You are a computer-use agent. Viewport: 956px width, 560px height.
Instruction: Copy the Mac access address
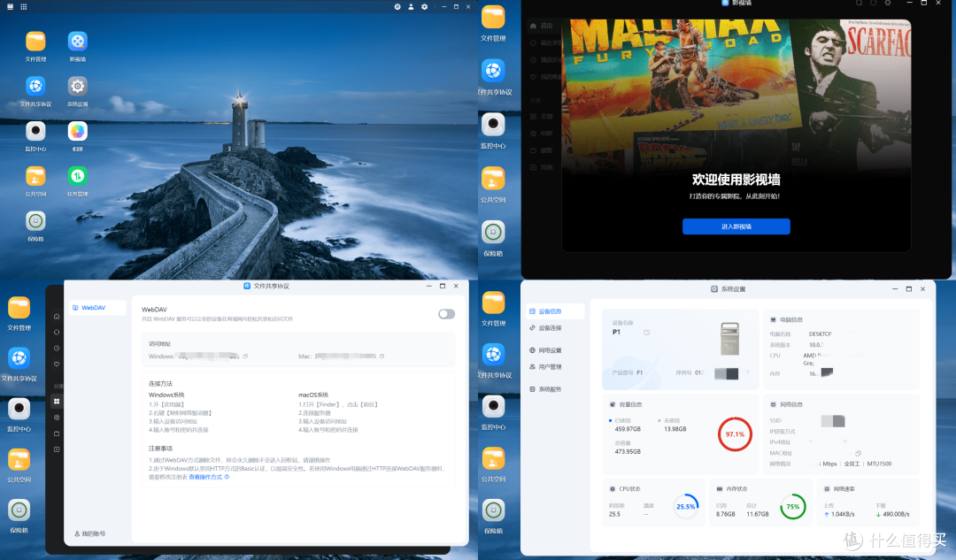(382, 357)
